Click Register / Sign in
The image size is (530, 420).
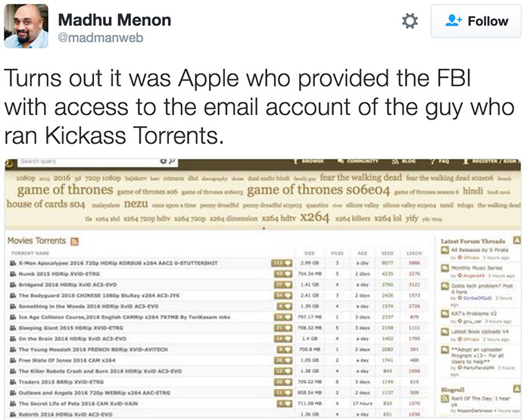495,161
